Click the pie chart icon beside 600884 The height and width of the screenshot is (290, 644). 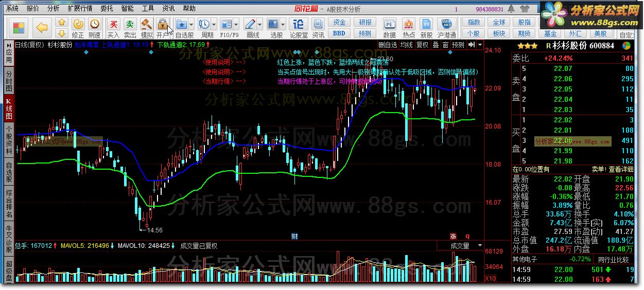point(627,45)
